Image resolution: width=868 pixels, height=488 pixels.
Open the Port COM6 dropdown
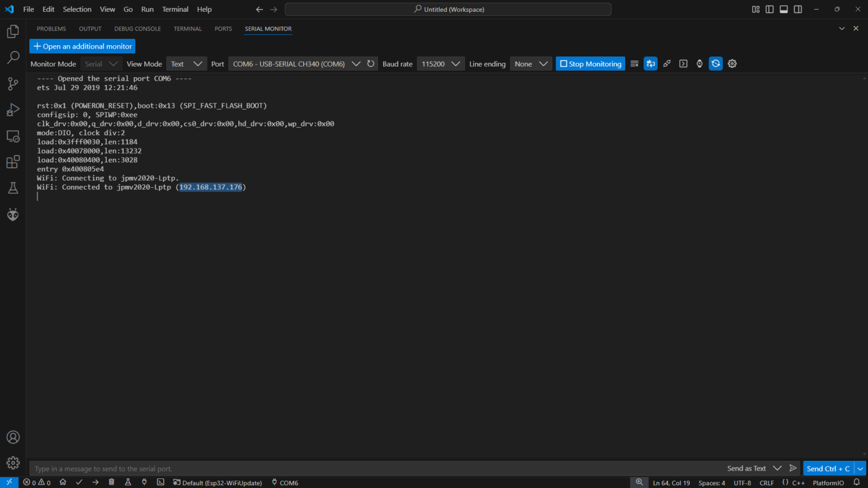296,64
